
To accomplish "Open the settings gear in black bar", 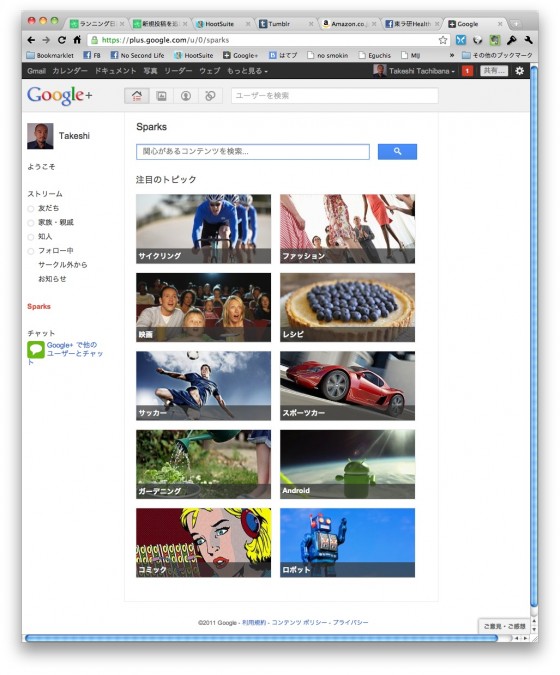I will 520,71.
